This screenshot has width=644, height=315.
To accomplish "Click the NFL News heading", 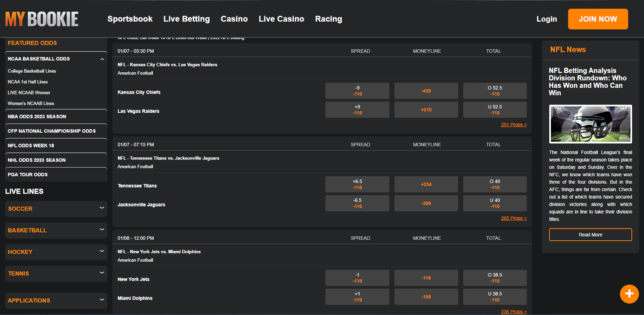I will click(x=568, y=49).
